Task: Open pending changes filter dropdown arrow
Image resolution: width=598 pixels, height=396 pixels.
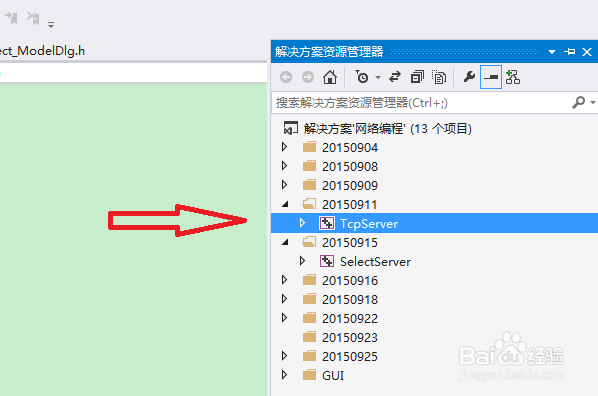Action: click(x=378, y=77)
